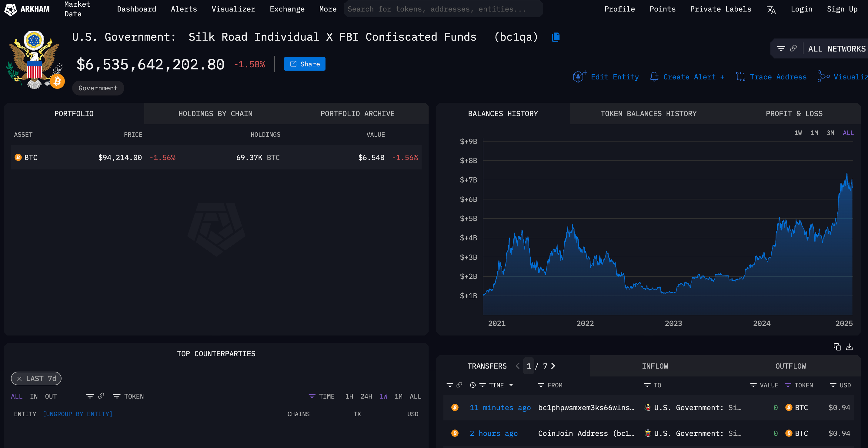Open Login
Screen dimensions: 868x448
(x=801, y=9)
